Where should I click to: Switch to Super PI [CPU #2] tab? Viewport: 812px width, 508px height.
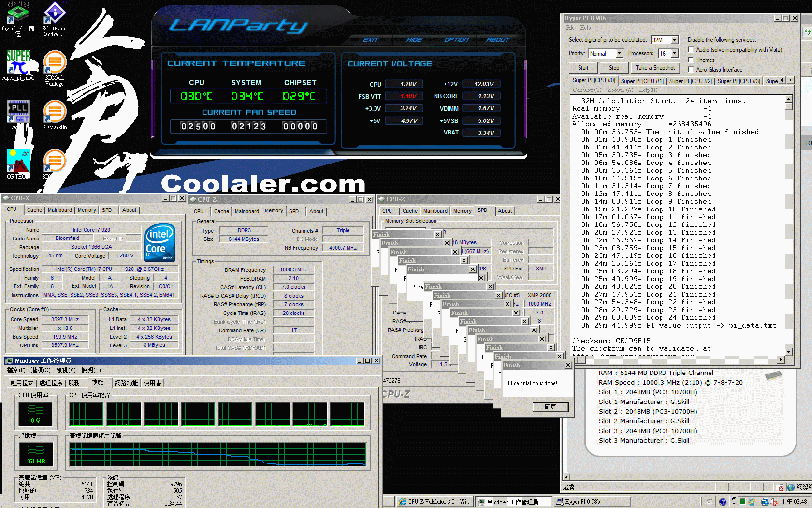coord(690,81)
